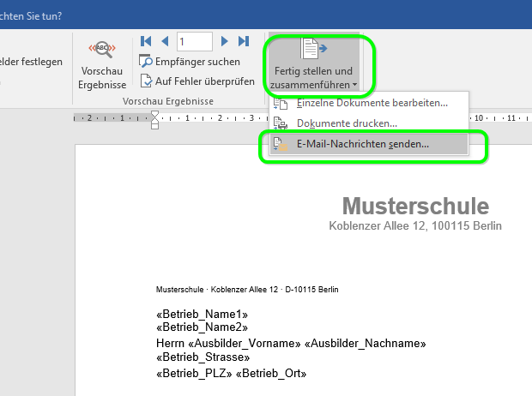Viewport: 532px width, 396px height.
Task: Go to first record arrow
Action: point(146,41)
